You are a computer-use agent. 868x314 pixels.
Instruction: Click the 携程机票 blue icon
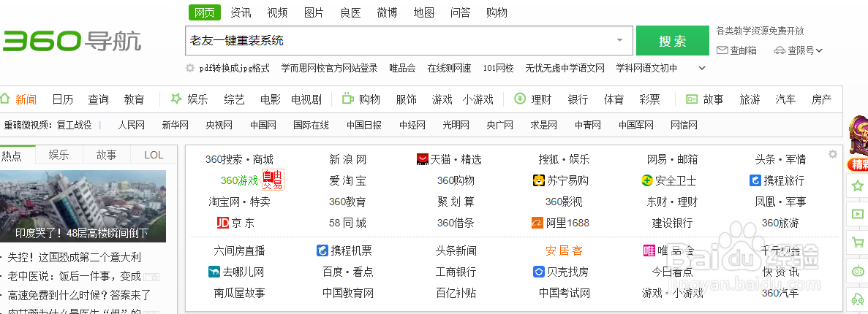pos(322,250)
